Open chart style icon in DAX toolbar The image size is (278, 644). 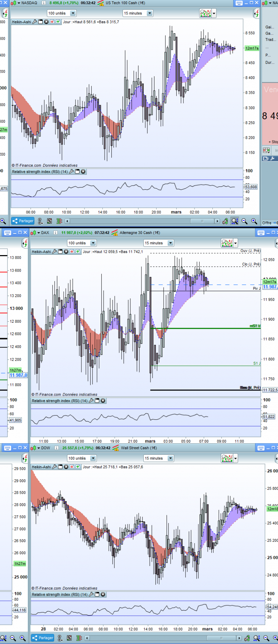(227, 243)
